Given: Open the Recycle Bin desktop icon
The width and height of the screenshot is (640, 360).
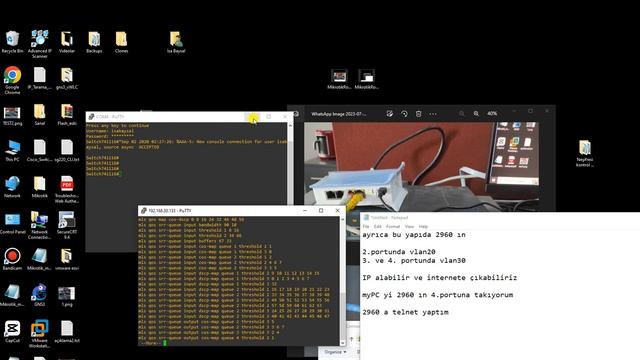Looking at the screenshot, I should pyautogui.click(x=12, y=42).
